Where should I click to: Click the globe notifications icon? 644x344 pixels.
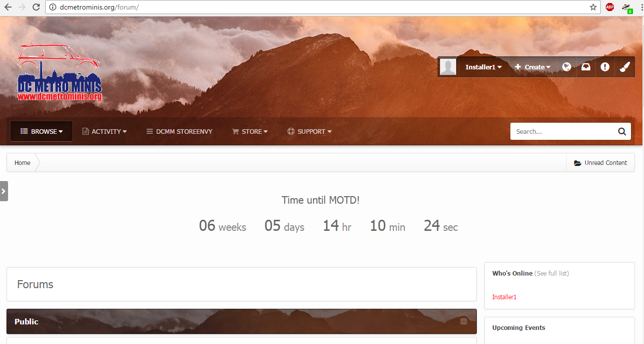point(567,67)
